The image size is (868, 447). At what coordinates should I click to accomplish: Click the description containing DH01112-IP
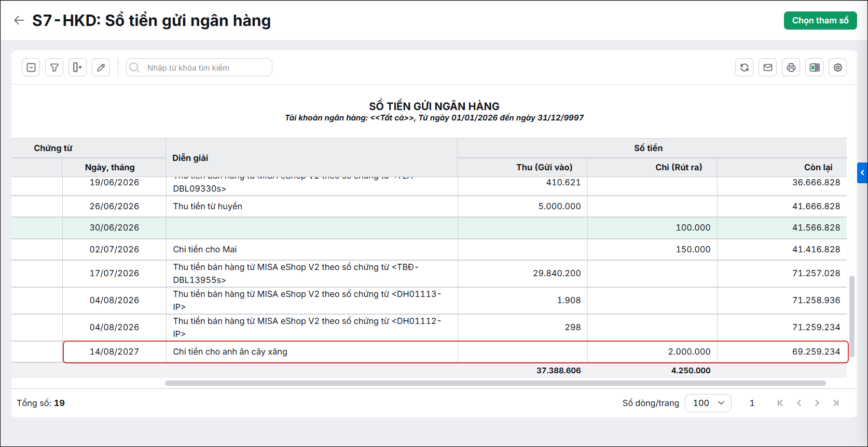tap(307, 327)
